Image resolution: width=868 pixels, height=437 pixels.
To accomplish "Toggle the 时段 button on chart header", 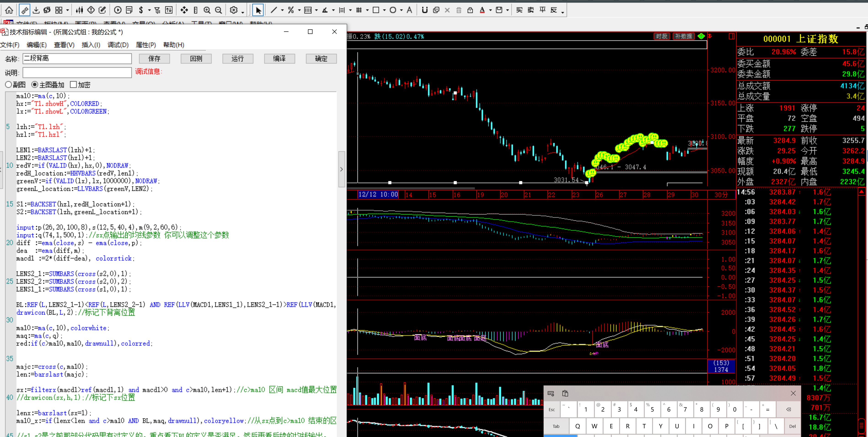I will (x=662, y=36).
